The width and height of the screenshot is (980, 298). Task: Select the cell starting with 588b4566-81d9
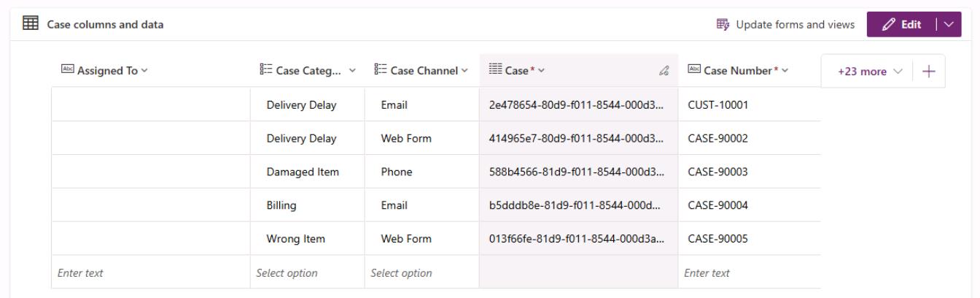(x=579, y=172)
